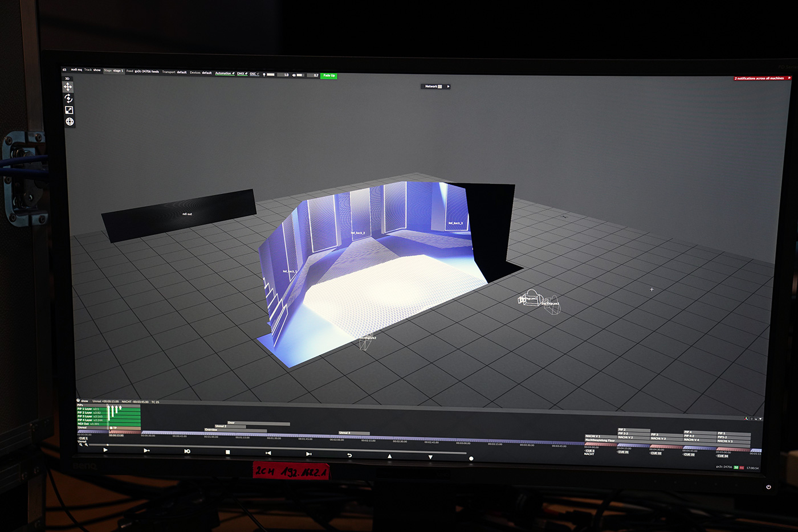Open the Feed menu in top bar
This screenshot has width=798, height=532.
142,71
